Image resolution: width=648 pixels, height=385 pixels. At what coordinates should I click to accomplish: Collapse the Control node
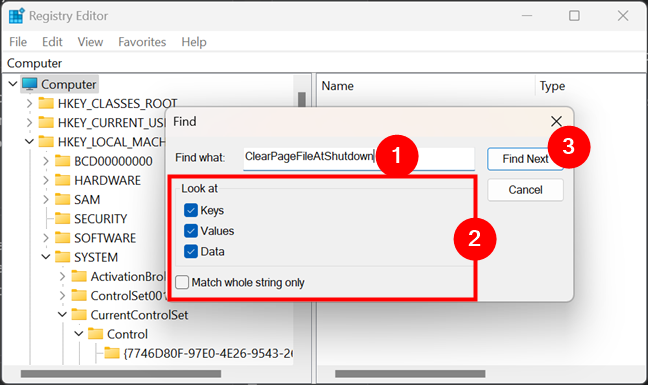pyautogui.click(x=79, y=334)
